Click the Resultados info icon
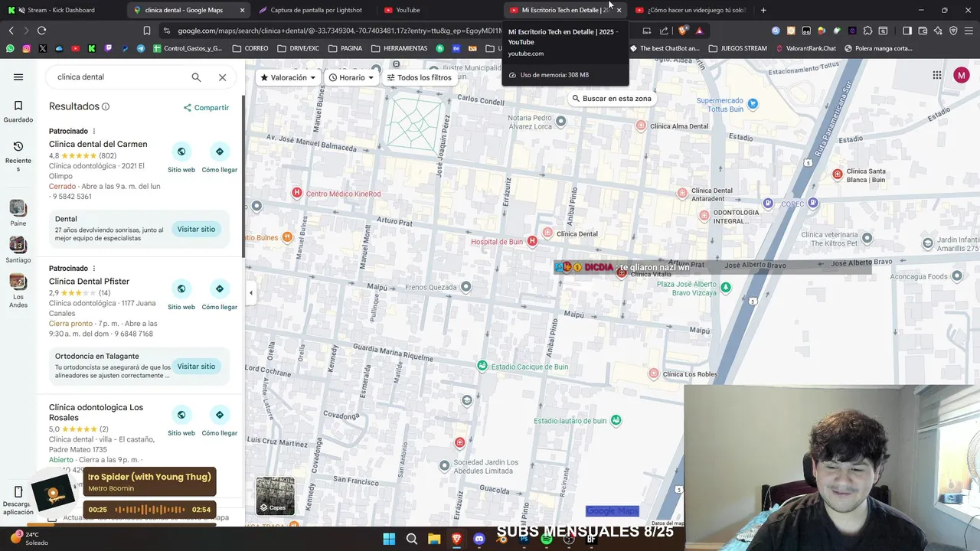 (x=106, y=106)
